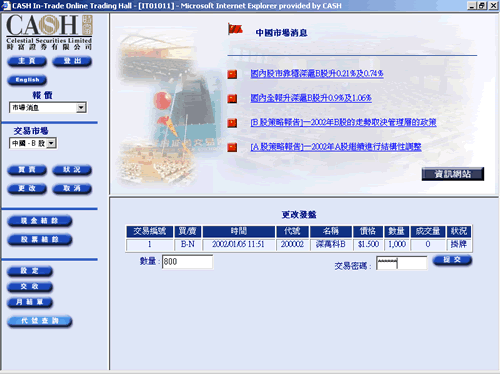Click the Internet Explorer icon in the title bar
The height and width of the screenshot is (374, 500).
(6, 5)
